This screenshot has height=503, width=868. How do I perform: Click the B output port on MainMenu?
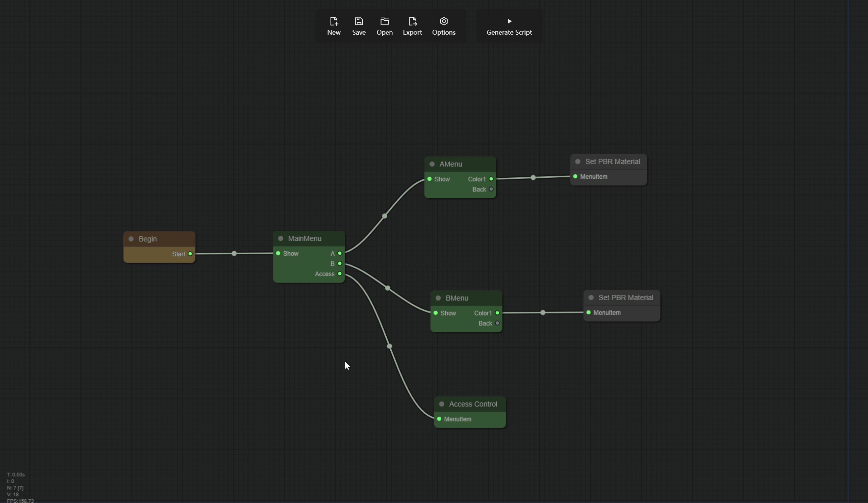pyautogui.click(x=340, y=263)
